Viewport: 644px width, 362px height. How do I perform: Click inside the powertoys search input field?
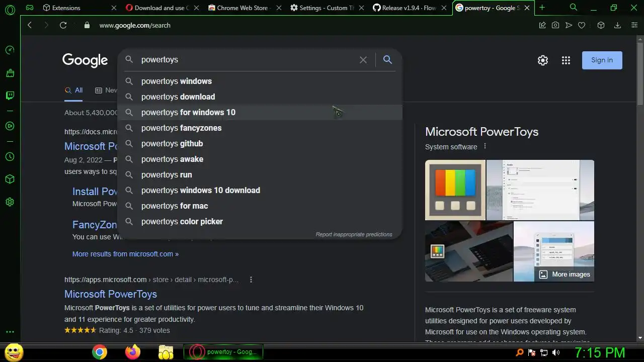247,60
